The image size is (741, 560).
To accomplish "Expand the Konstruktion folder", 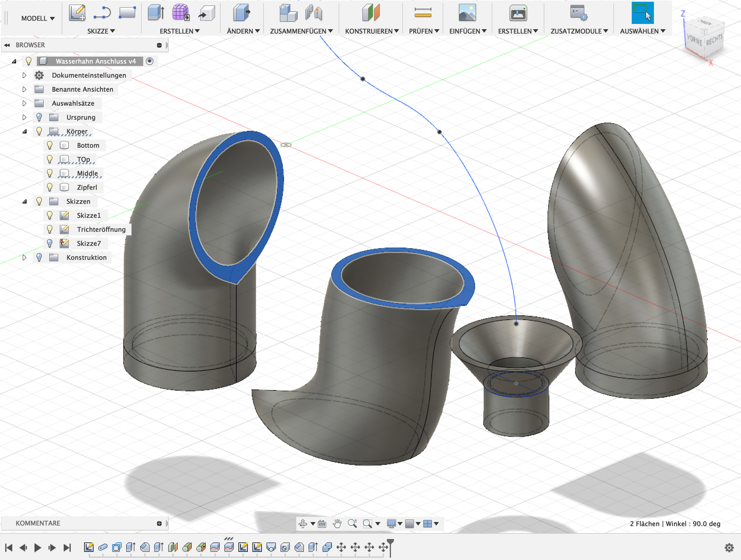I will (25, 258).
